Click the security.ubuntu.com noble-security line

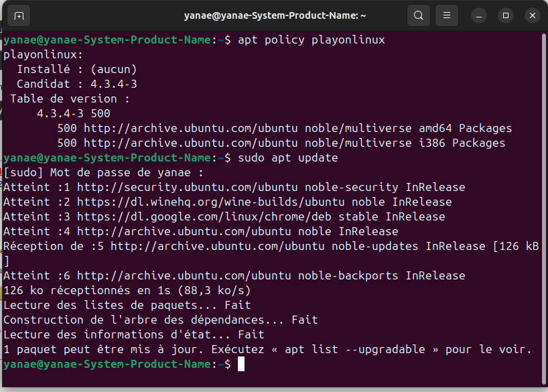click(x=234, y=187)
